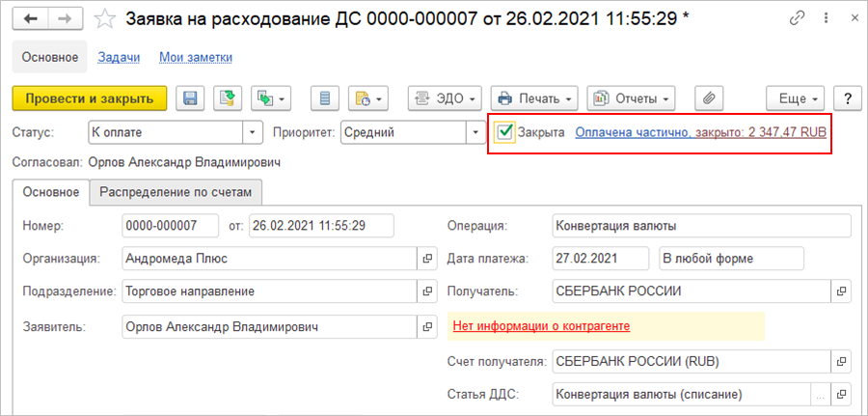
Task: Open the reminder clock dropdown button
Action: (368, 98)
